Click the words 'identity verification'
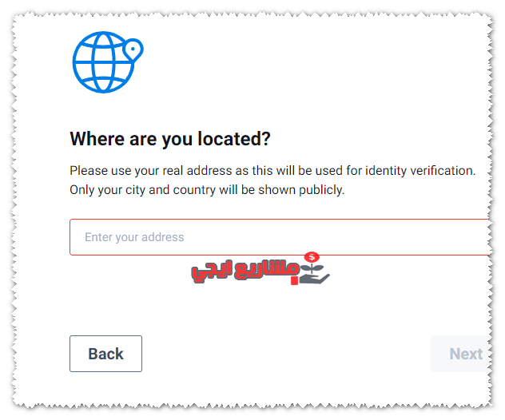The image size is (505, 420). pos(420,171)
